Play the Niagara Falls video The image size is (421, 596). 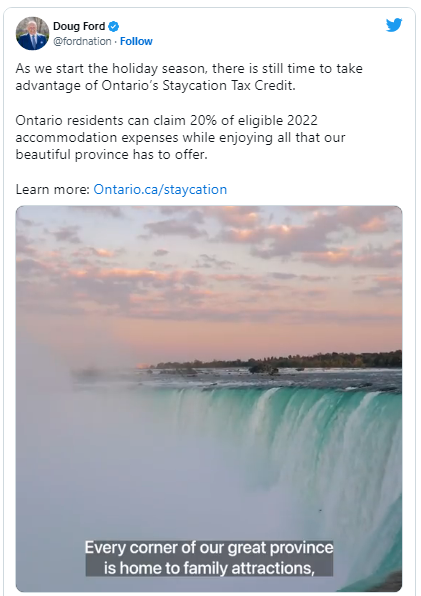coord(209,398)
